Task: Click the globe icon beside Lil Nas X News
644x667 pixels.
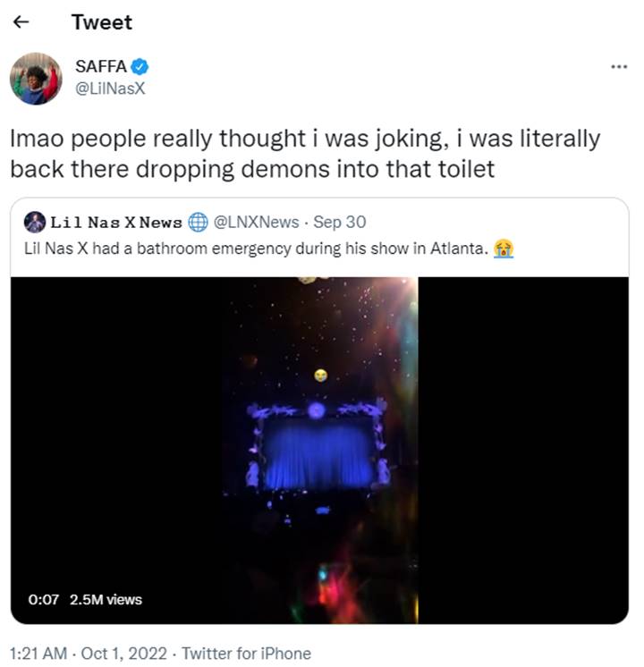Action: click(198, 222)
